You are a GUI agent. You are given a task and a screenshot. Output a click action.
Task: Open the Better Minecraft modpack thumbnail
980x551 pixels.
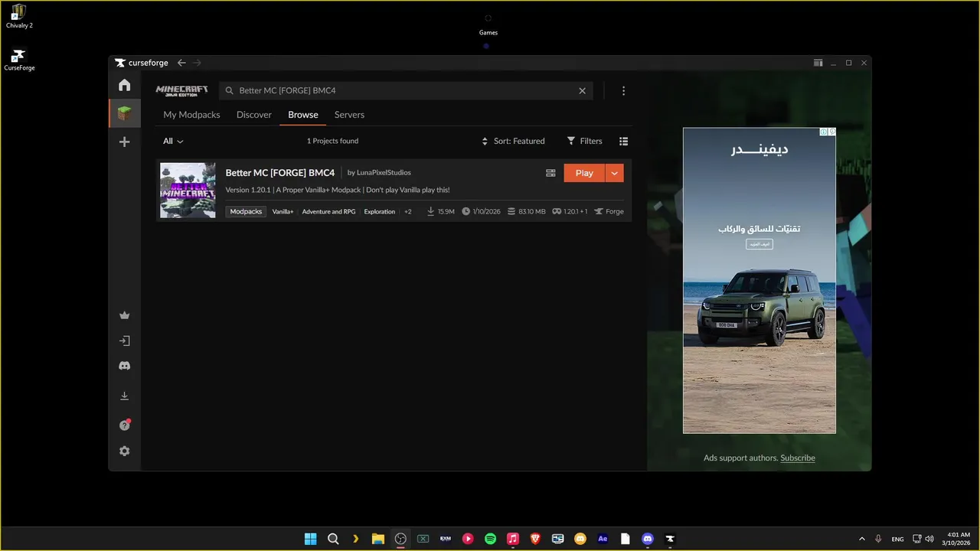tap(188, 191)
